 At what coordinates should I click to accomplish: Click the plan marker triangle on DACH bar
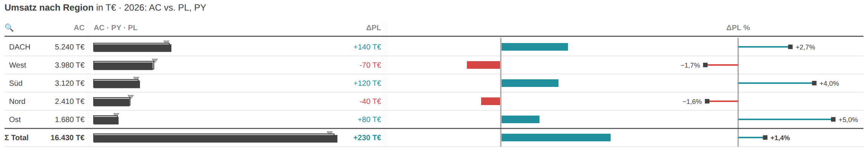(166, 42)
